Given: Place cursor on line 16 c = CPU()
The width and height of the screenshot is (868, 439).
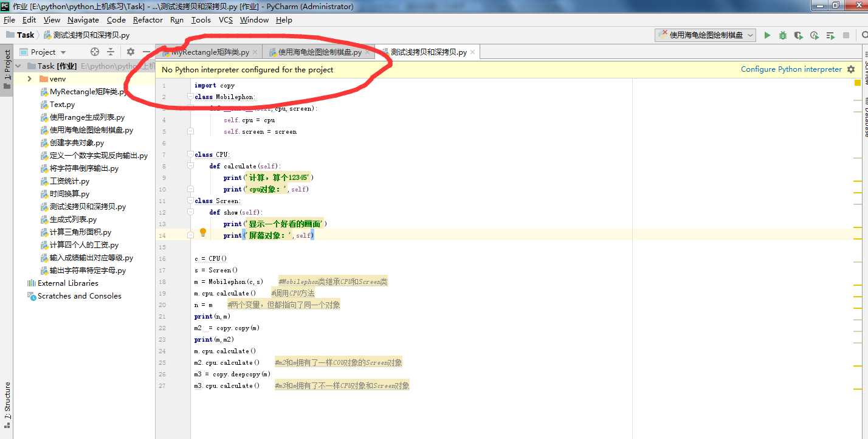Looking at the screenshot, I should (x=210, y=258).
